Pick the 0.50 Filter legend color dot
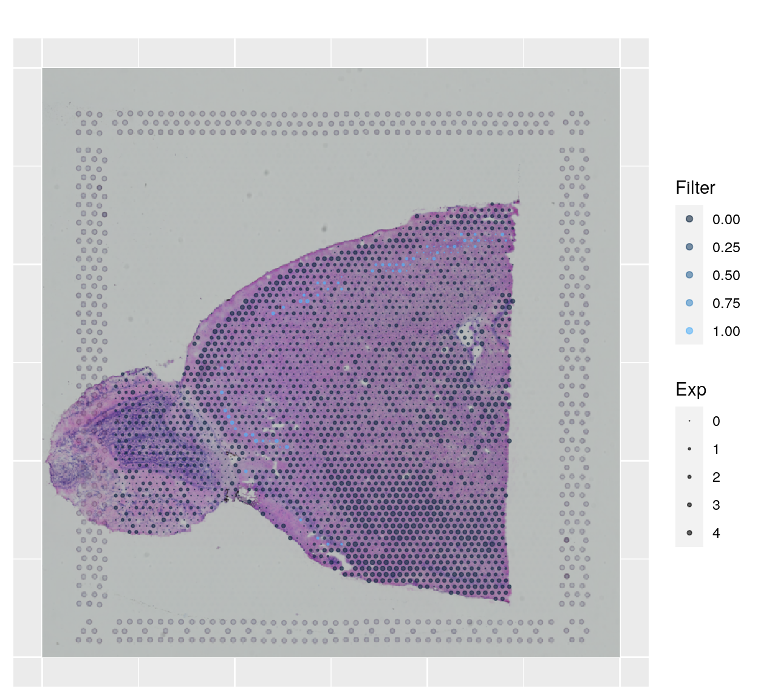Screen dimensions: 758x700 coord(689,275)
